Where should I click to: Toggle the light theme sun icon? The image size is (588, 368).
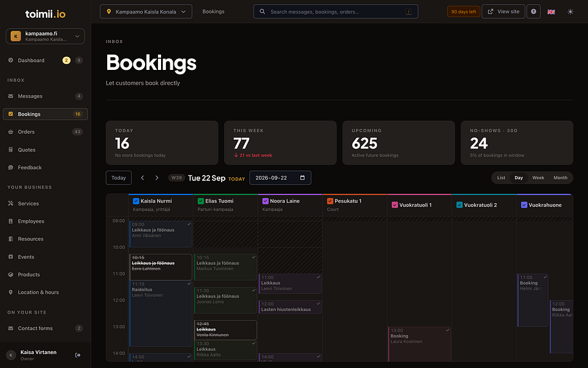pyautogui.click(x=570, y=12)
